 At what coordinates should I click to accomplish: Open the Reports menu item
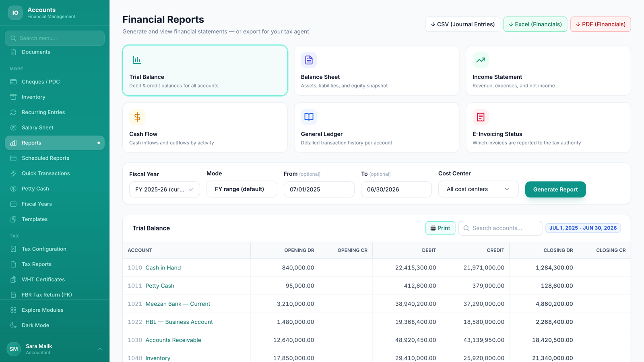click(x=55, y=143)
